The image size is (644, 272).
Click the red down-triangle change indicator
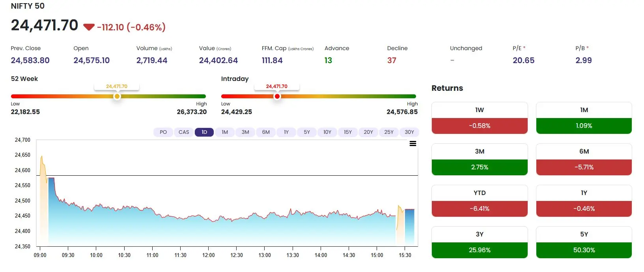coord(89,27)
